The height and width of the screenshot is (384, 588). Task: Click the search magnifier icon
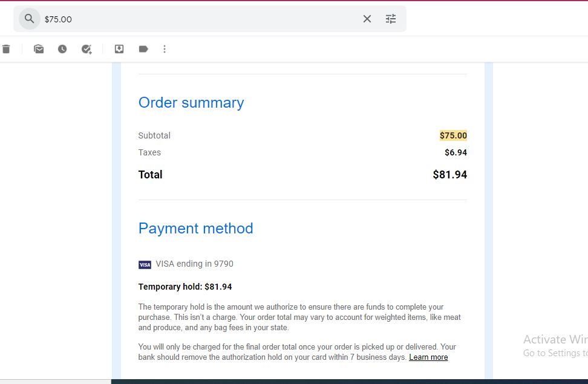(29, 19)
